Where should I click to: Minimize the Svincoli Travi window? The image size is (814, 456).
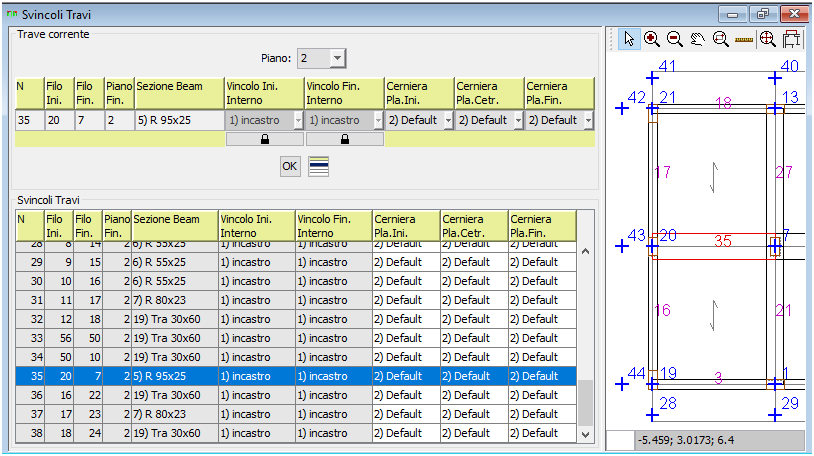(732, 14)
